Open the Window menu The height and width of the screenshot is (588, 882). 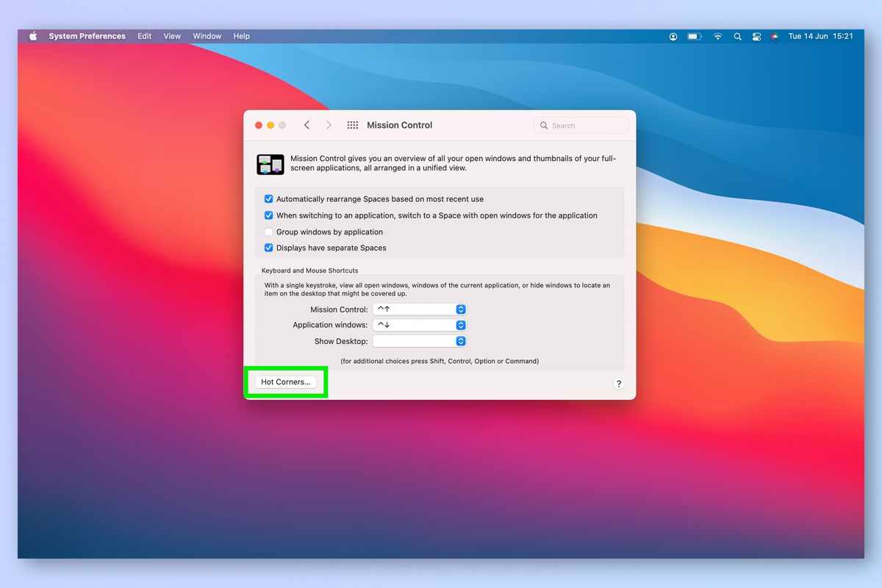point(207,36)
